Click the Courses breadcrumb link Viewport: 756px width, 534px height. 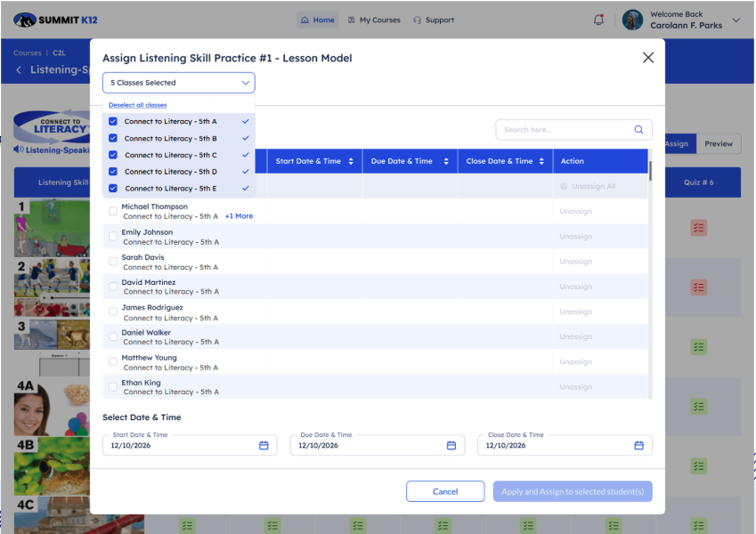tap(28, 53)
